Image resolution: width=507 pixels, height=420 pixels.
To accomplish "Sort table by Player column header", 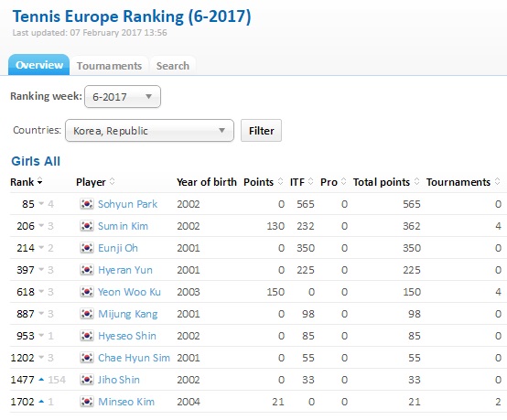I will click(x=95, y=182).
